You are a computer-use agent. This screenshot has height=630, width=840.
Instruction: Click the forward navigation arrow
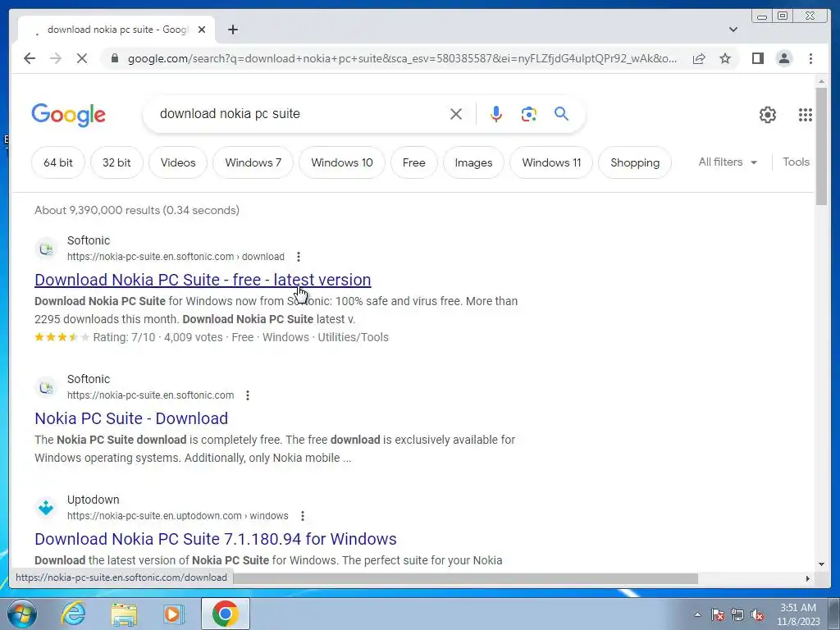56,58
